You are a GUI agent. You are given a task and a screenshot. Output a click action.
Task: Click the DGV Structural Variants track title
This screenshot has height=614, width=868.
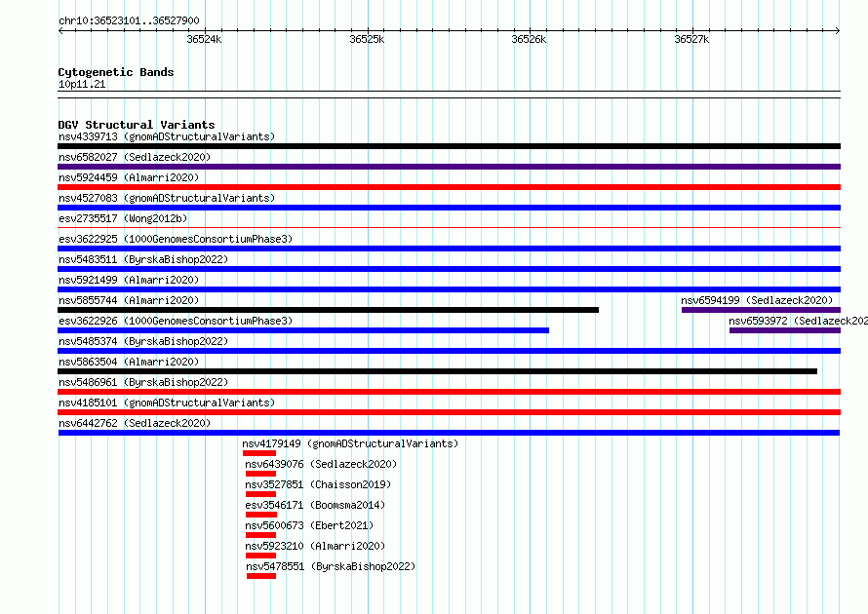click(x=137, y=125)
